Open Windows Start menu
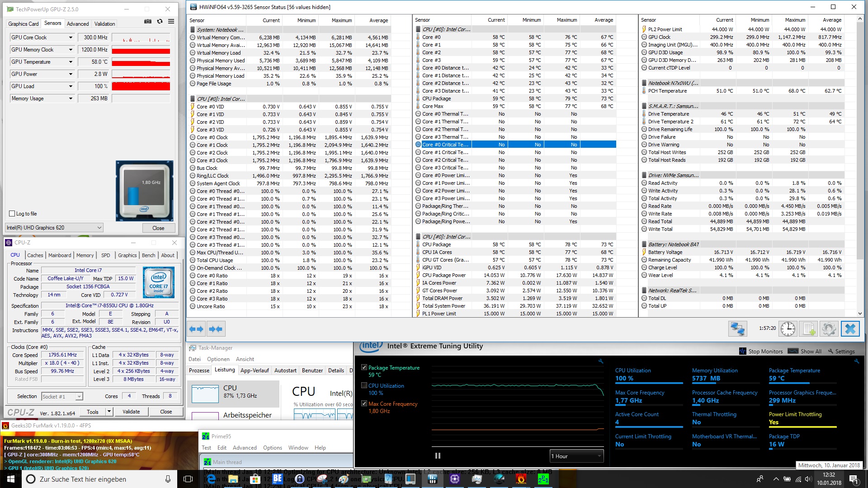 click(10, 479)
